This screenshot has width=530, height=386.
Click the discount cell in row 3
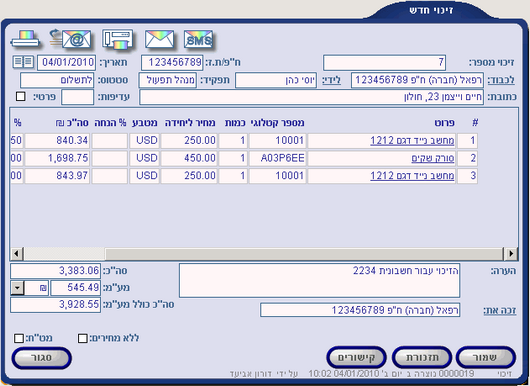coord(110,176)
